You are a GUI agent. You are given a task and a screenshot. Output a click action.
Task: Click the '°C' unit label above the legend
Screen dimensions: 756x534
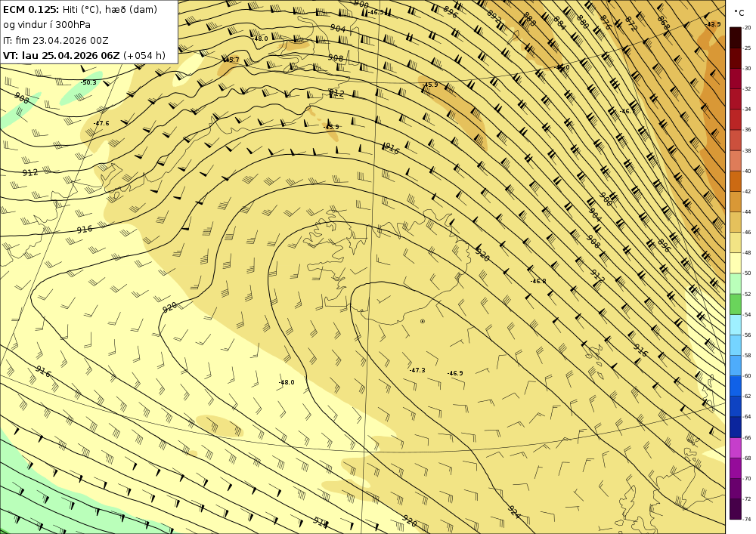pos(739,13)
